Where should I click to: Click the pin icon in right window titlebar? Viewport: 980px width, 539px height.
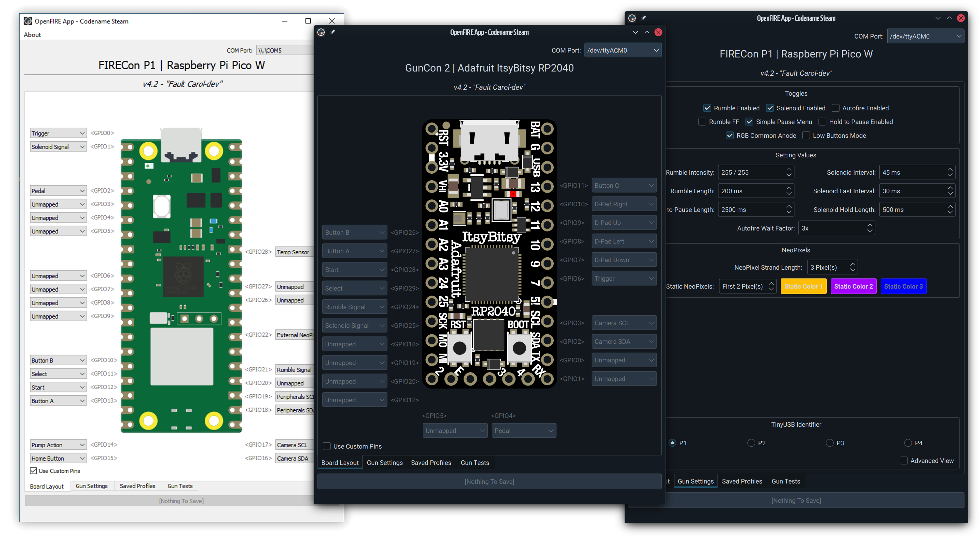point(643,18)
